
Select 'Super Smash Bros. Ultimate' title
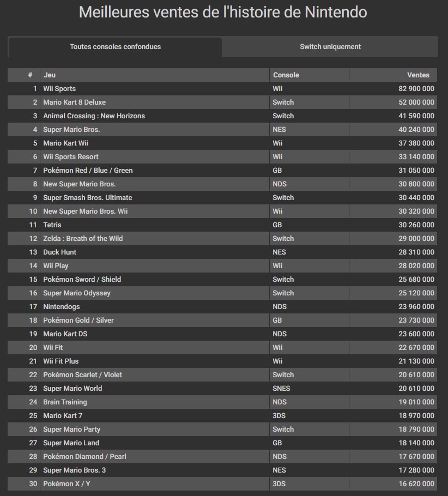click(x=88, y=197)
